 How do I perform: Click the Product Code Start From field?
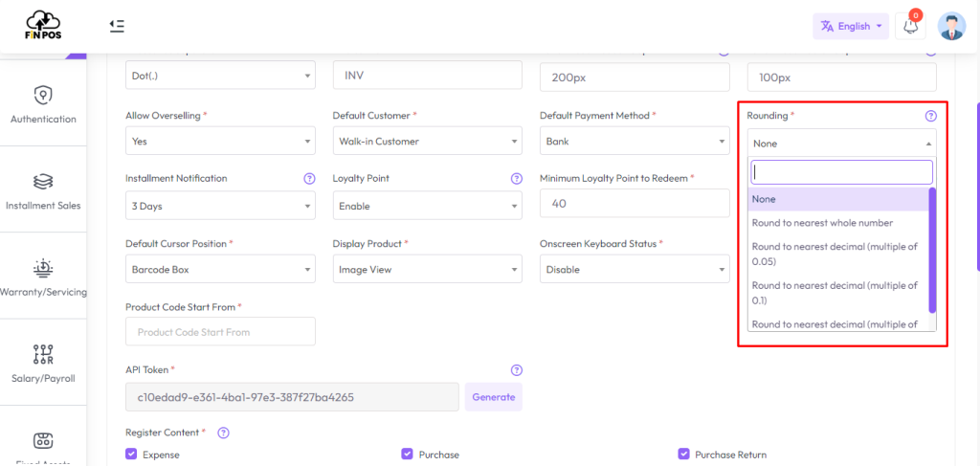click(220, 332)
